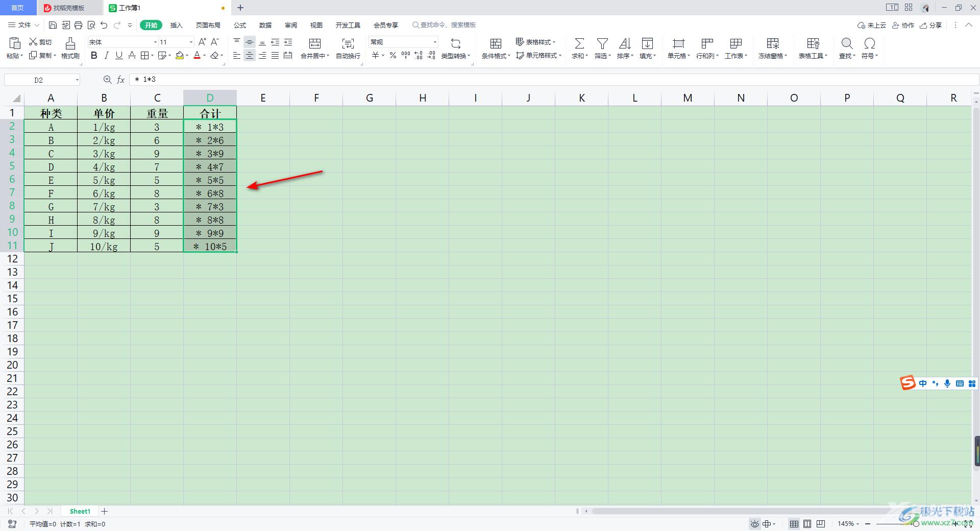Image resolution: width=980 pixels, height=531 pixels.
Task: Toggle align text left
Action: coord(237,55)
